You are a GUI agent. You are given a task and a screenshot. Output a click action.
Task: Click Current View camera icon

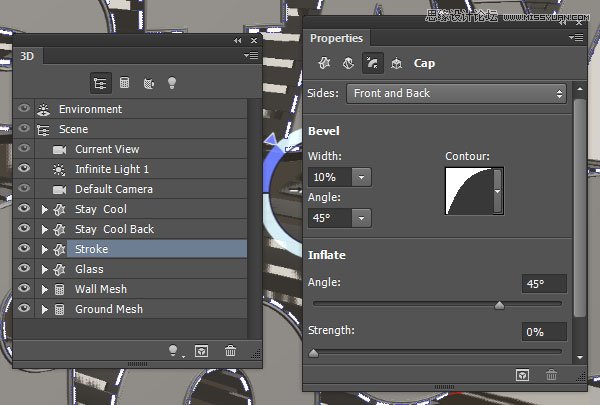(59, 150)
